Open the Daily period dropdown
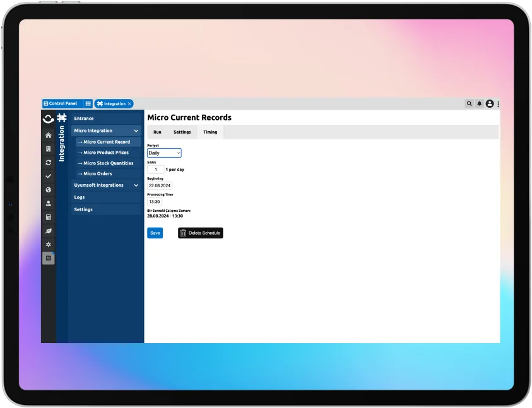 (164, 153)
